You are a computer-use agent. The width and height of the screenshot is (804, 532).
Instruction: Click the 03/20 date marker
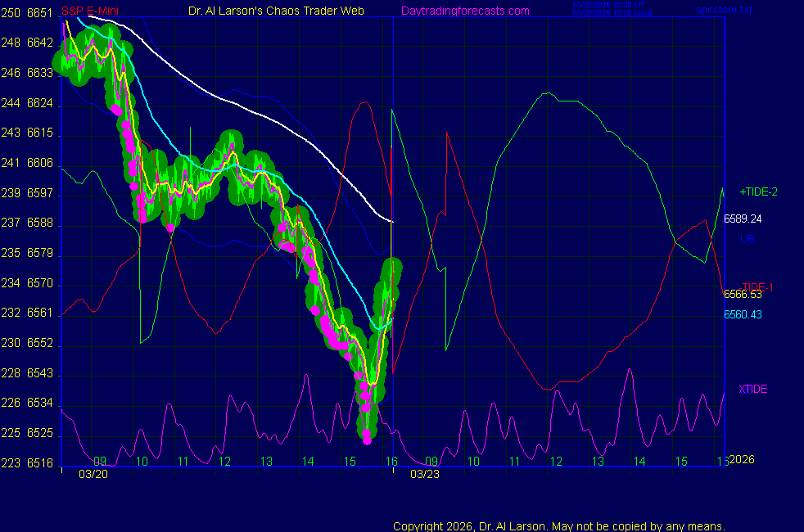[93, 474]
